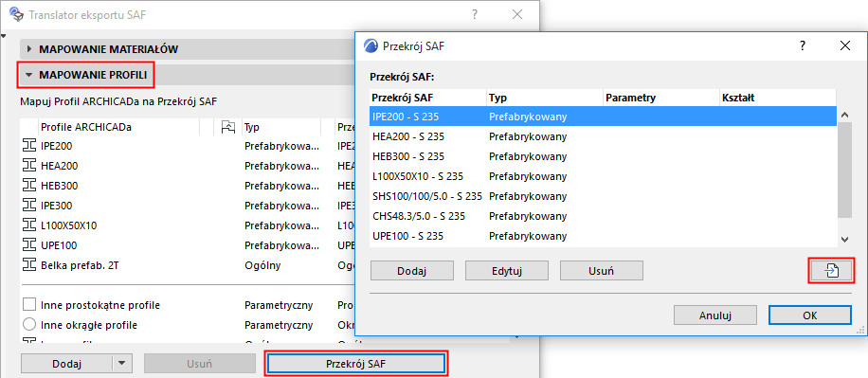Image resolution: width=868 pixels, height=378 pixels.
Task: Select Inne okrągłe profile row
Action: 187,325
